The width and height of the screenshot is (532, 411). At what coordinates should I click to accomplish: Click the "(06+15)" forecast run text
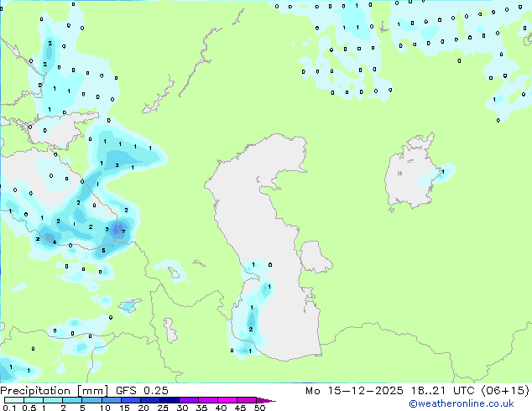click(505, 391)
